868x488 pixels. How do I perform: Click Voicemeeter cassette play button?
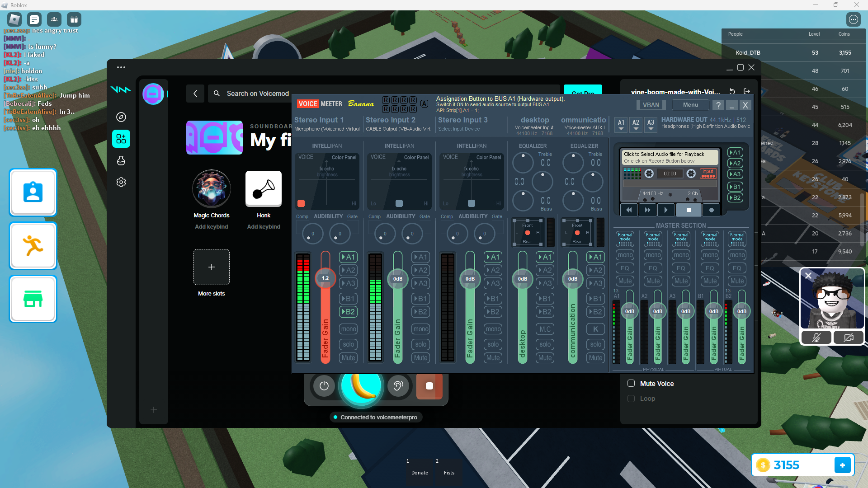tap(666, 210)
